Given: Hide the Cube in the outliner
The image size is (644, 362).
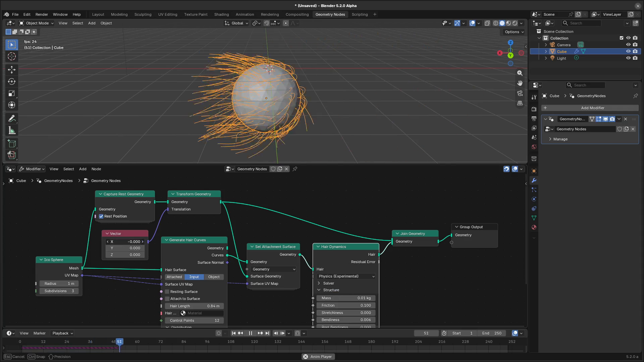Looking at the screenshot, I should tap(628, 51).
